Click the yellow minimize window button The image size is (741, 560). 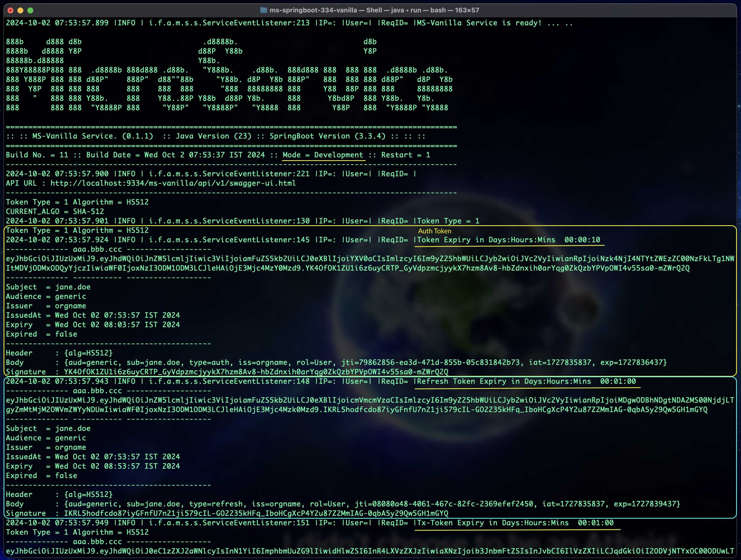tap(20, 10)
